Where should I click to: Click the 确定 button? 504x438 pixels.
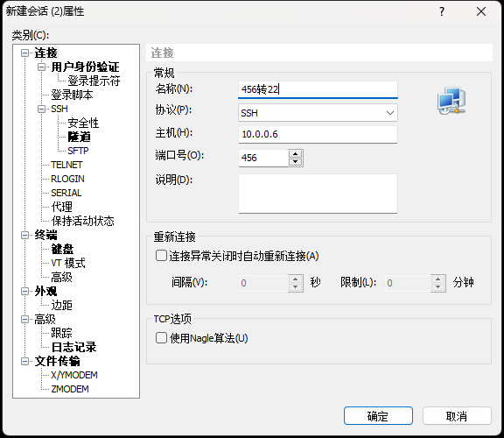[378, 416]
